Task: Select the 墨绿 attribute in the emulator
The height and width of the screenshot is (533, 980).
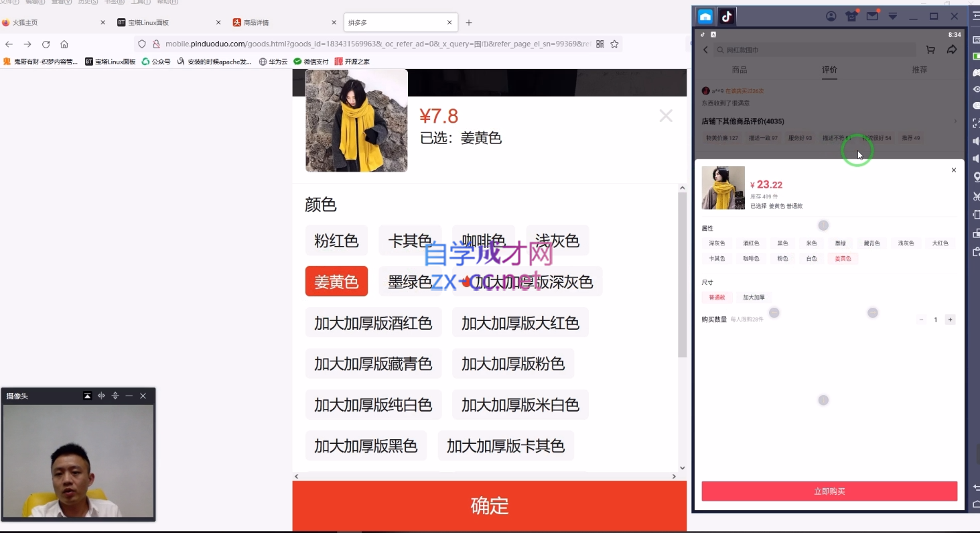Action: [x=840, y=243]
